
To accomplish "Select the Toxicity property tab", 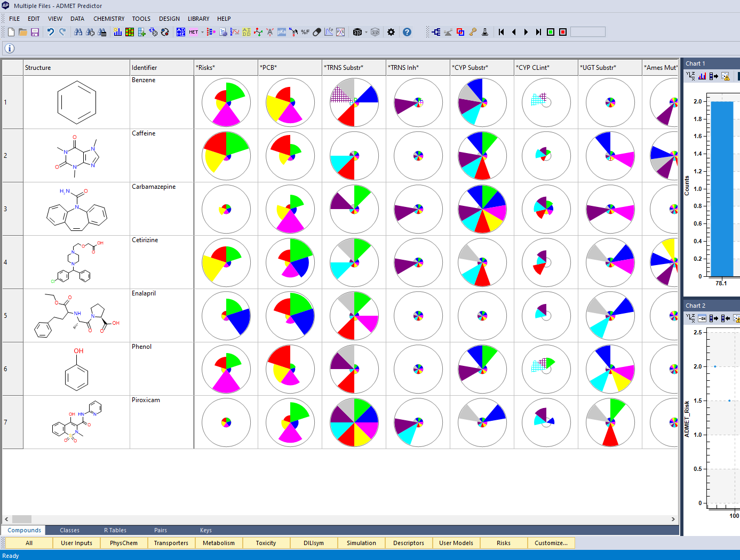I will coord(266,543).
